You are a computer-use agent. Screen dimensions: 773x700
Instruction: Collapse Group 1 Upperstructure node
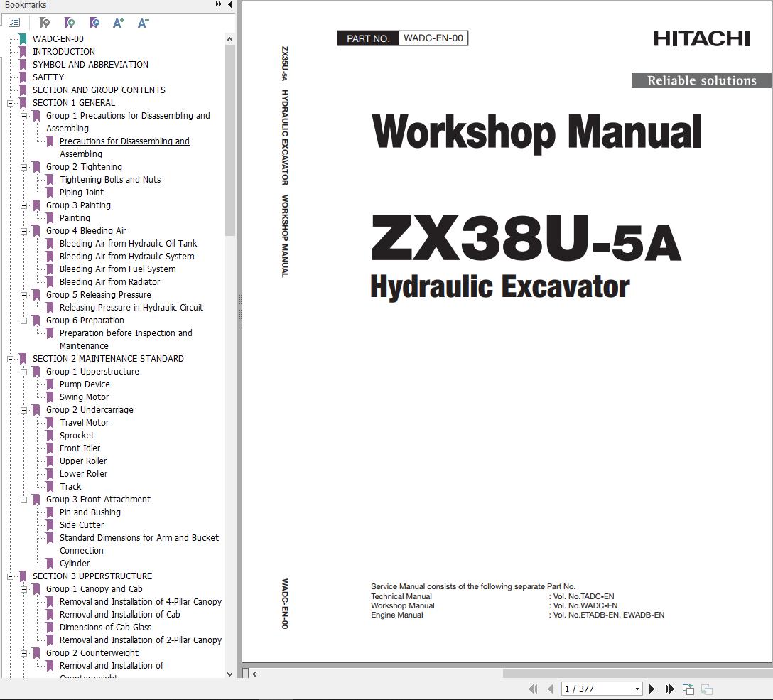pos(23,372)
